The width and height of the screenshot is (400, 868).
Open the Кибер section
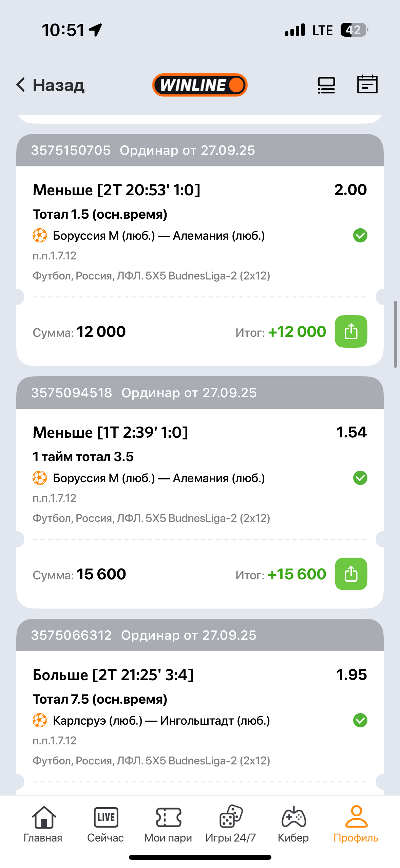(293, 824)
